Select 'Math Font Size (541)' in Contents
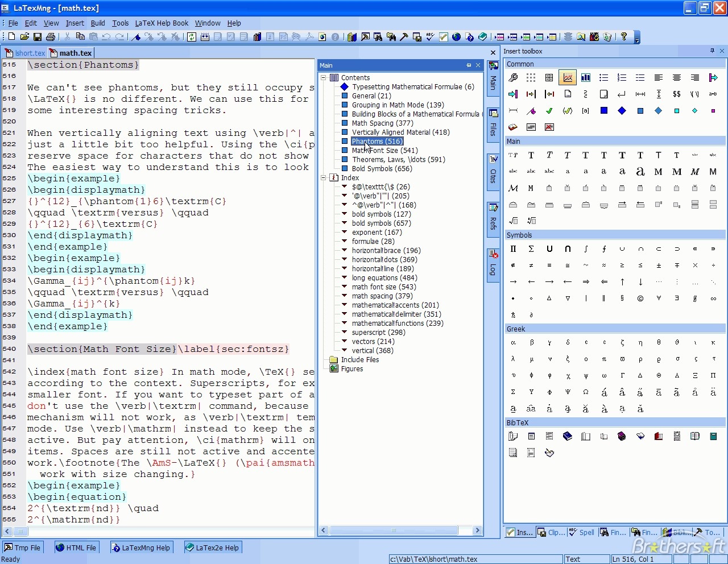728x564 pixels. (x=384, y=151)
